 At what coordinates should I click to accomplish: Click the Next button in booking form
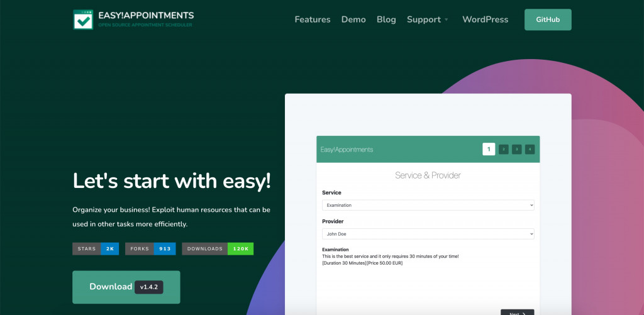[517, 312]
